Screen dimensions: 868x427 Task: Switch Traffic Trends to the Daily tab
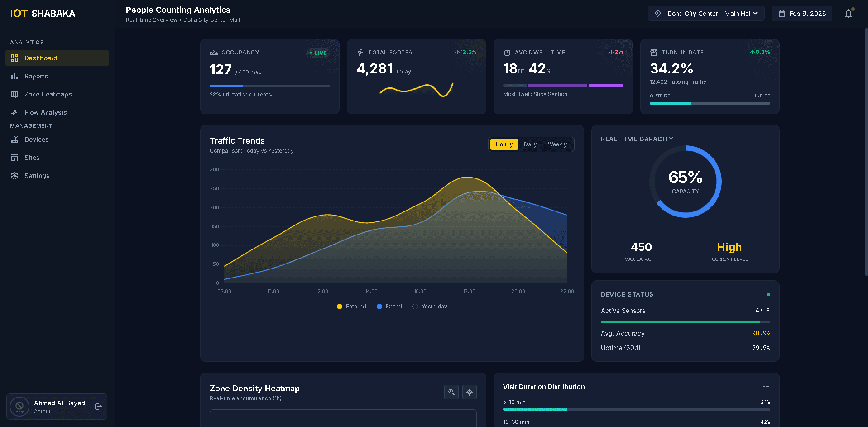pyautogui.click(x=530, y=144)
